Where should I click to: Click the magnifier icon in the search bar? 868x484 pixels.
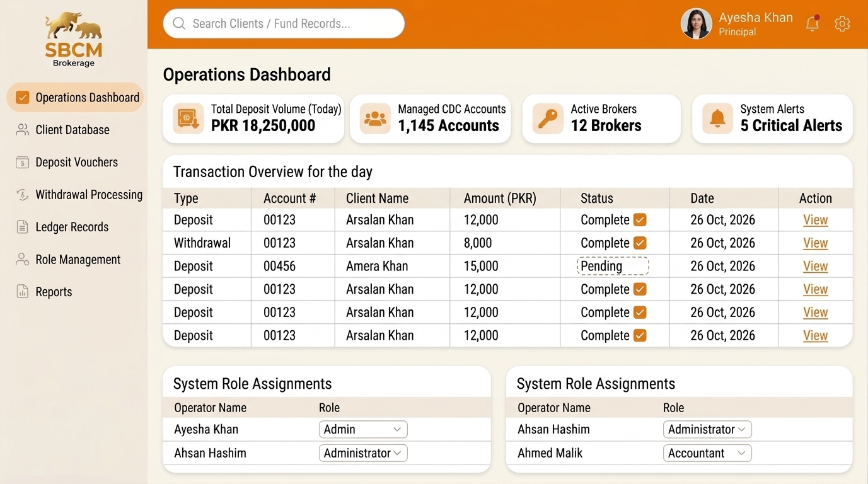click(x=179, y=23)
